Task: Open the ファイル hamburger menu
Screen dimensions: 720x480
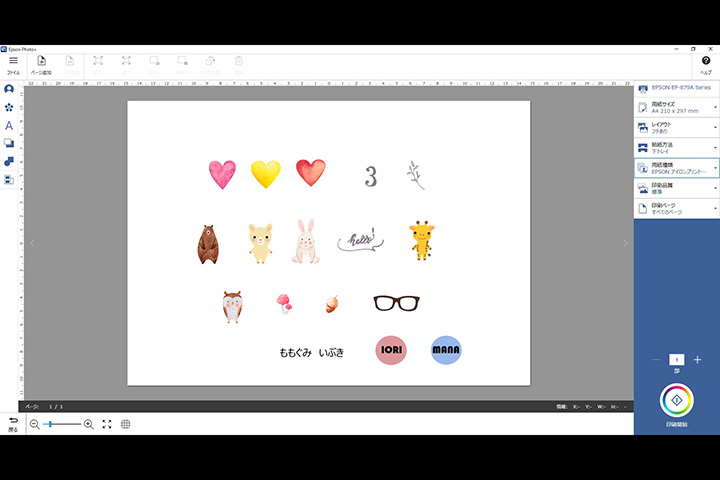Action: tap(13, 62)
